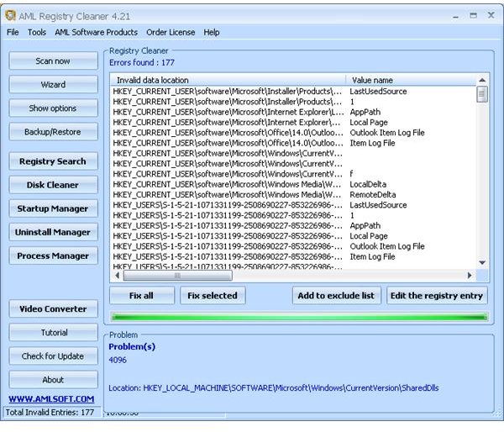The width and height of the screenshot is (504, 432).
Task: Open Show options
Action: pyautogui.click(x=53, y=108)
